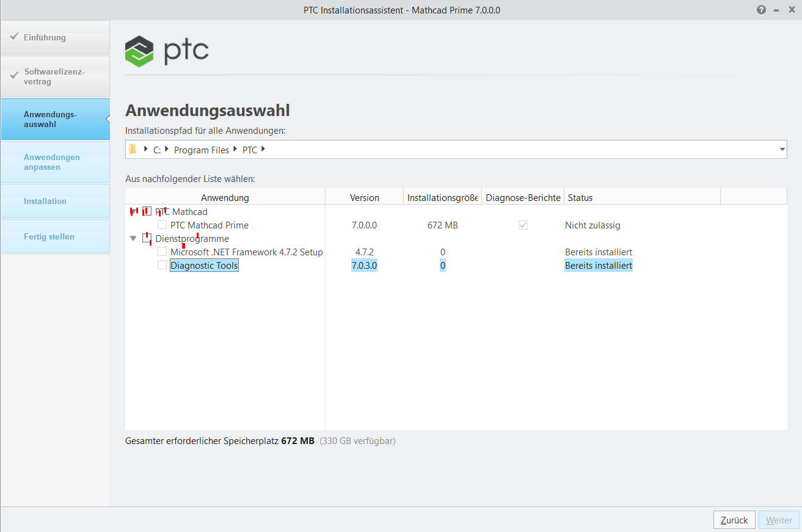Select the Diagnostic Tools row label
This screenshot has width=802, height=532.
204,266
